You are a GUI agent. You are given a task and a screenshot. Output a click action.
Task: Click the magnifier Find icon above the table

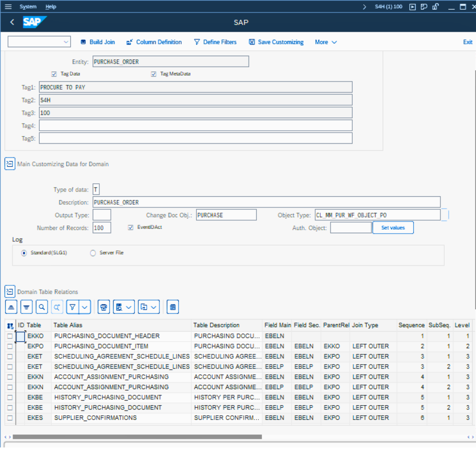42,307
